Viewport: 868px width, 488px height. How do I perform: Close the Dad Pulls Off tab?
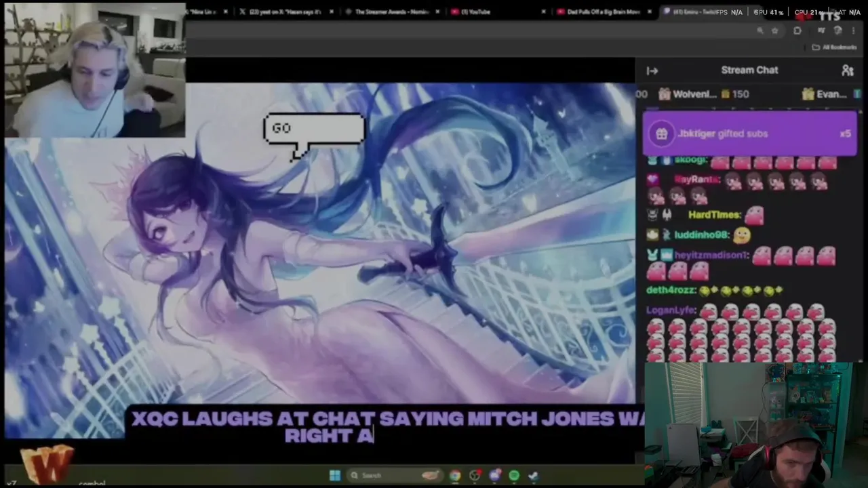[650, 12]
